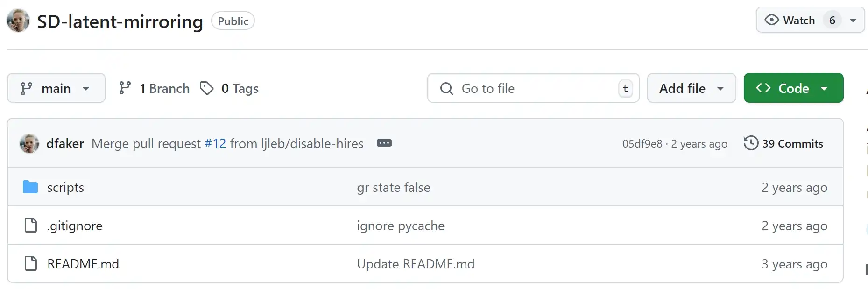Open the Watch options dropdown arrow
The width and height of the screenshot is (868, 289).
coord(853,20)
